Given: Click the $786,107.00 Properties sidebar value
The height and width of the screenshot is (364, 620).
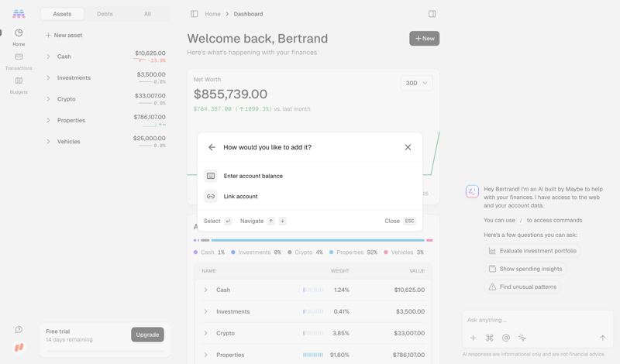Looking at the screenshot, I should (x=150, y=117).
